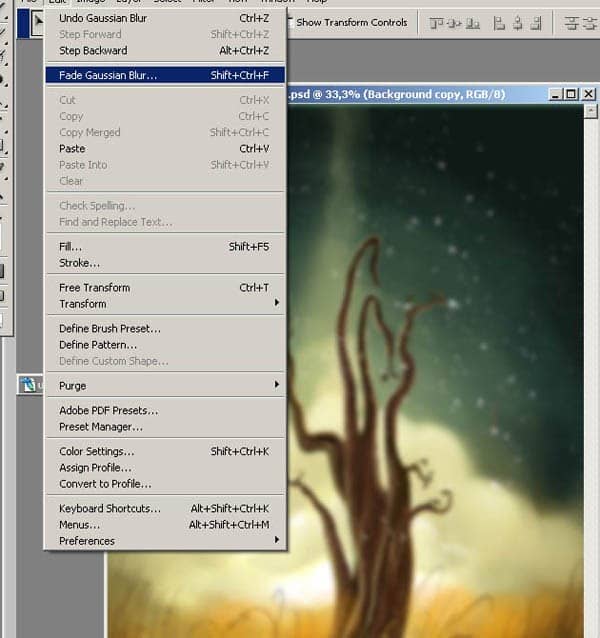Open Keyboard Shortcuts settings

[x=165, y=508]
